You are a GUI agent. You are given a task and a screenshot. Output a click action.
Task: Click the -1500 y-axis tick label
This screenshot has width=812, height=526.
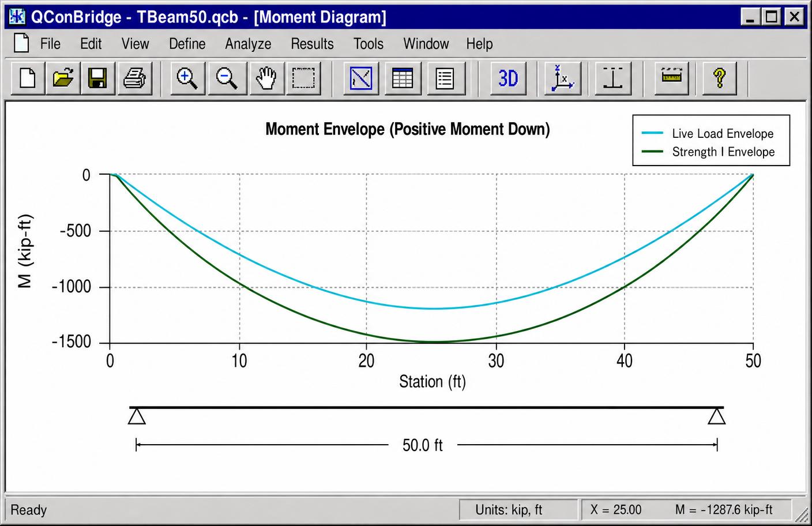click(72, 342)
